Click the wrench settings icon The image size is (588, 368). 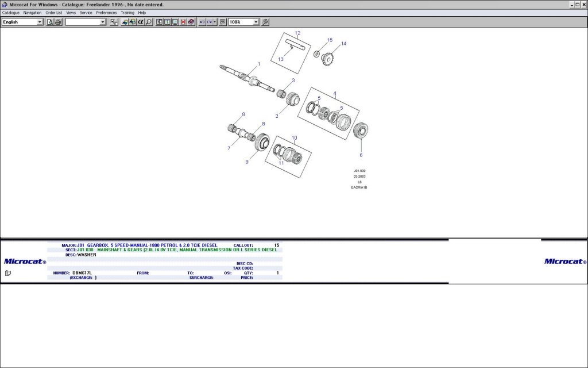(x=265, y=22)
